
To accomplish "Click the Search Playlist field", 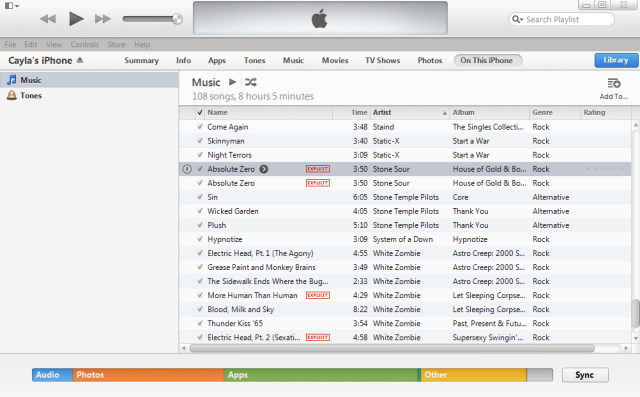I will 561,19.
